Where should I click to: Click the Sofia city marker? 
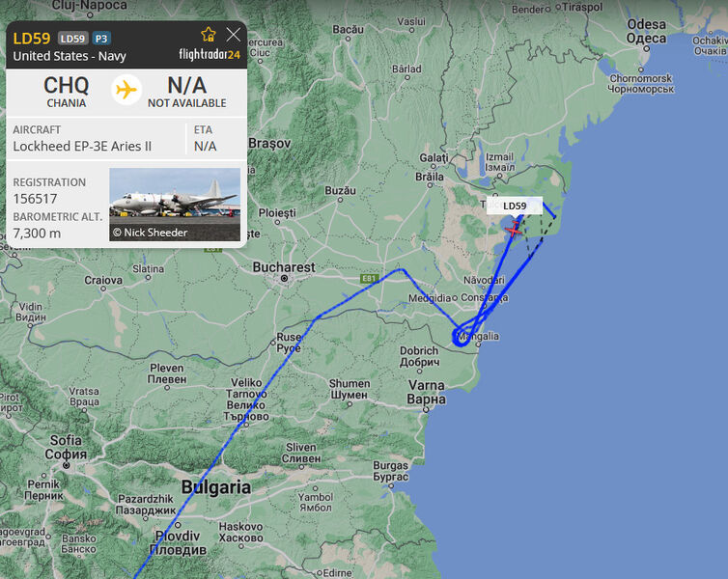tap(67, 465)
